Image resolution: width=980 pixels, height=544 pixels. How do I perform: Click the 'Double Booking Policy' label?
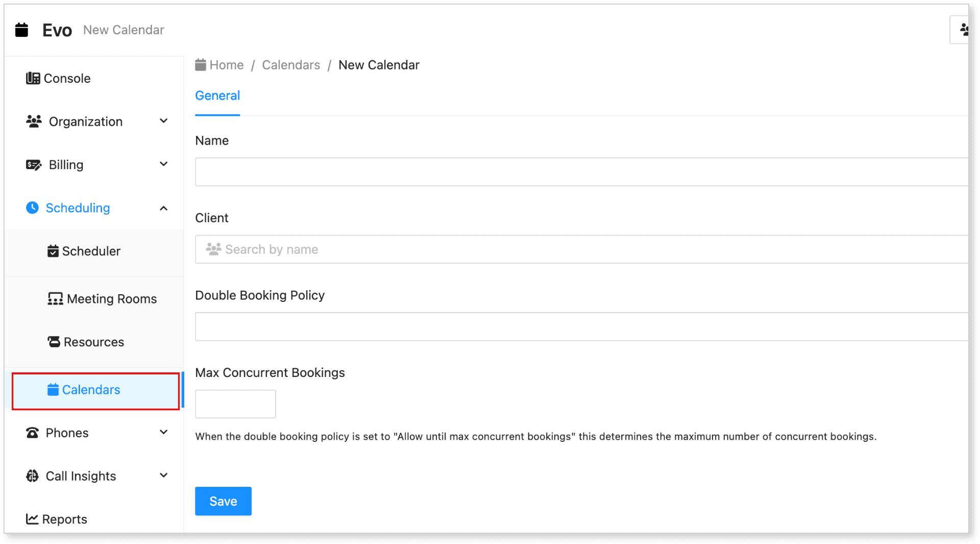coord(260,295)
